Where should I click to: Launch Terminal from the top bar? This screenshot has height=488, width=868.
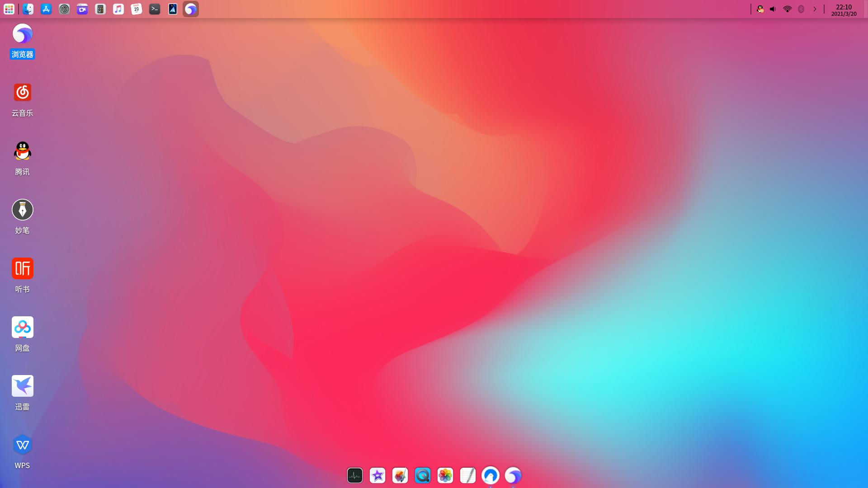pos(155,9)
